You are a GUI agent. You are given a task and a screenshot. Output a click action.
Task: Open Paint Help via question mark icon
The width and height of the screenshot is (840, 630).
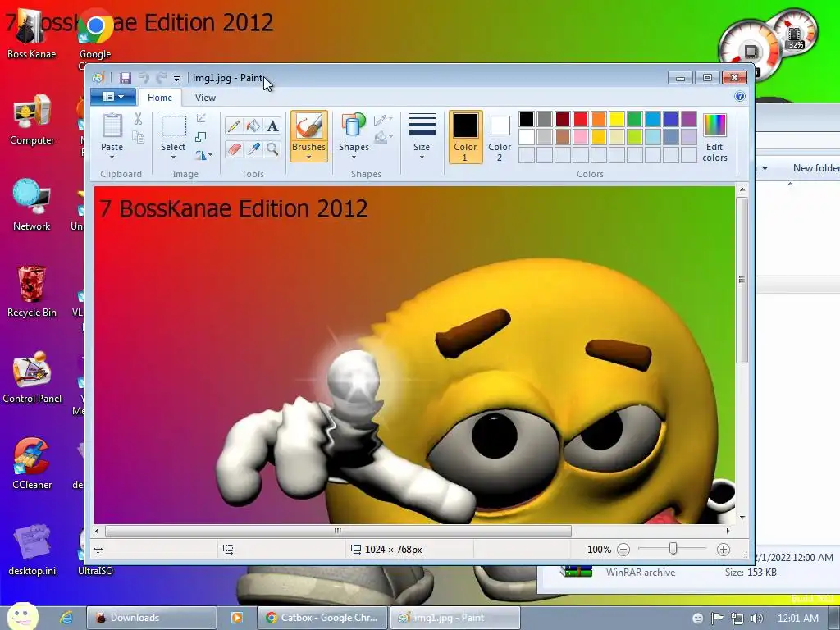point(740,97)
